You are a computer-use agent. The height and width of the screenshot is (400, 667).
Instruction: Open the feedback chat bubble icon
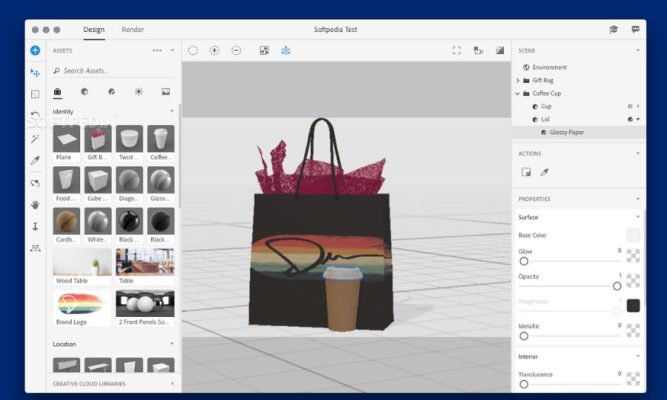[x=636, y=30]
